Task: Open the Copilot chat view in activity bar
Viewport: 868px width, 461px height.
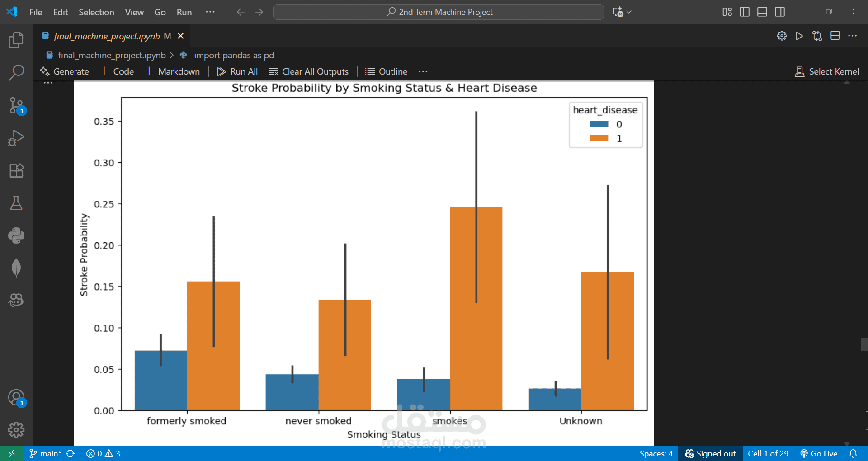Action: click(x=16, y=300)
